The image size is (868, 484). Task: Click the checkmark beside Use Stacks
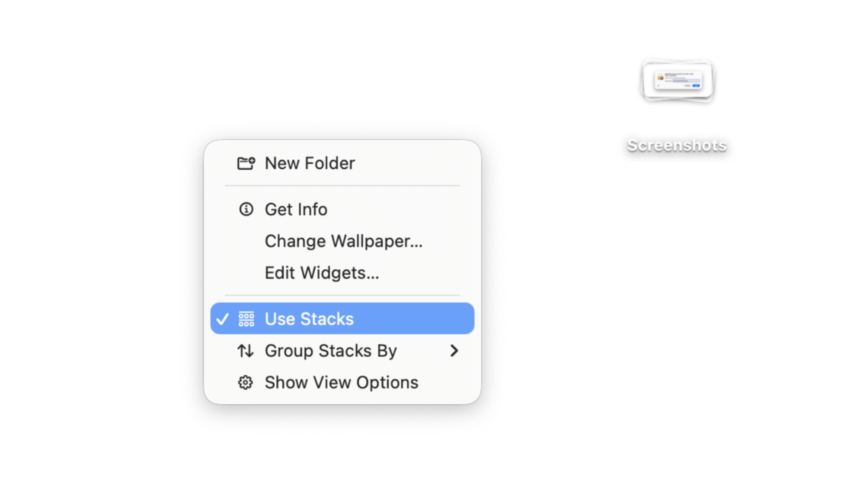(223, 318)
